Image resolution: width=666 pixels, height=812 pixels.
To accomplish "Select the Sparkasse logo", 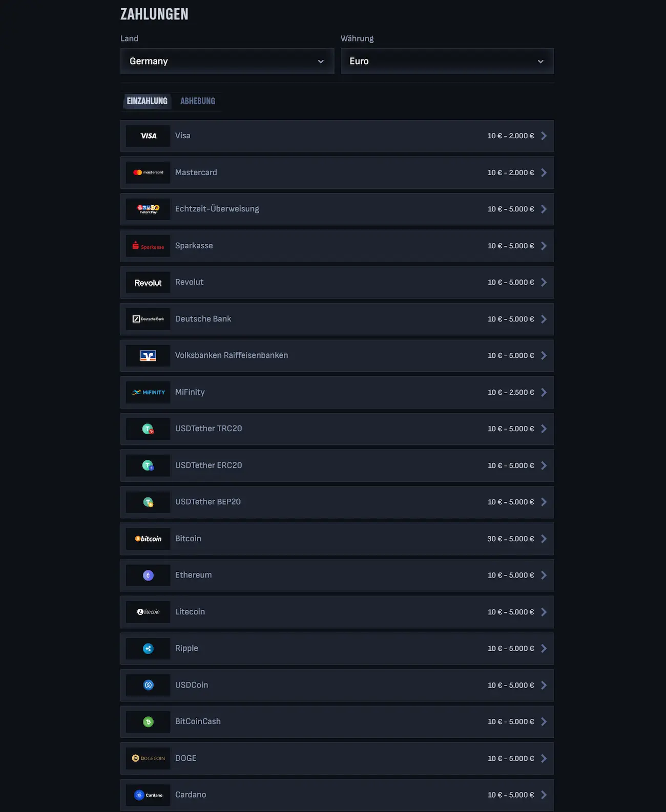I will [x=148, y=246].
